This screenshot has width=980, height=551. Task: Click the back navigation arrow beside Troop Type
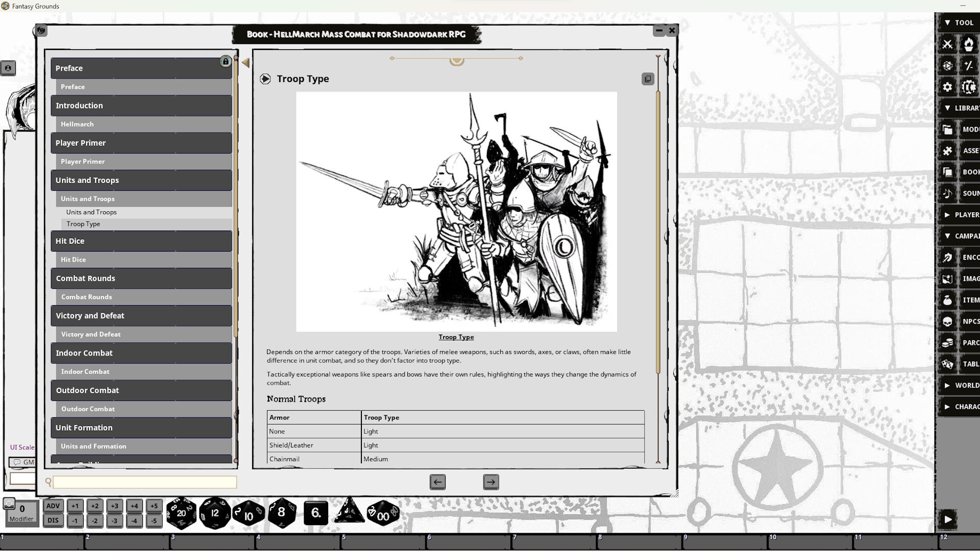[x=246, y=62]
